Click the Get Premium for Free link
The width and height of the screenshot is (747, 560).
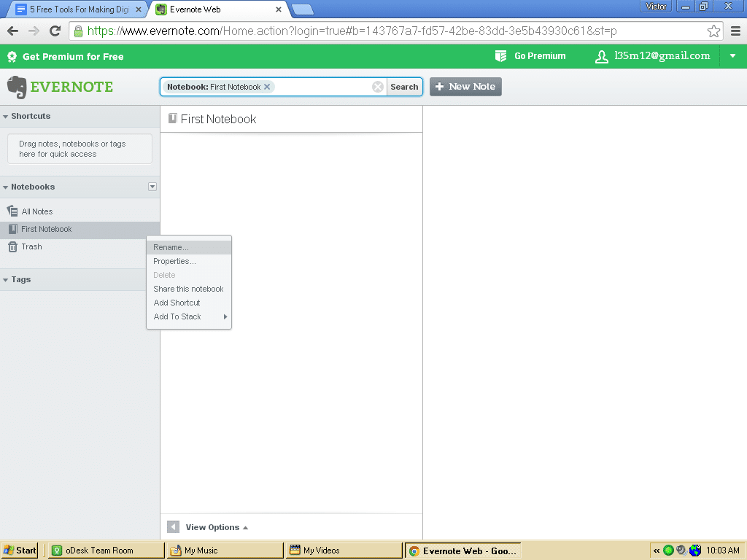coord(73,57)
